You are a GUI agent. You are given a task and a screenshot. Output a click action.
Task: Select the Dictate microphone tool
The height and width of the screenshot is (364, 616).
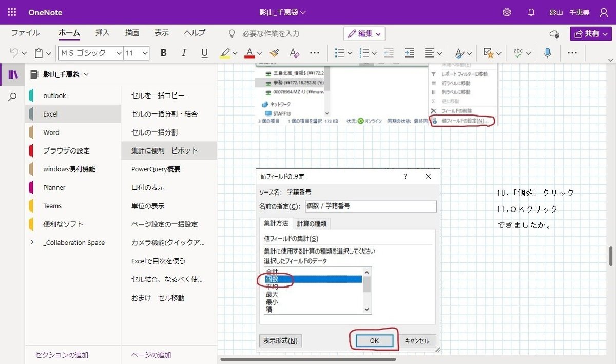[548, 53]
